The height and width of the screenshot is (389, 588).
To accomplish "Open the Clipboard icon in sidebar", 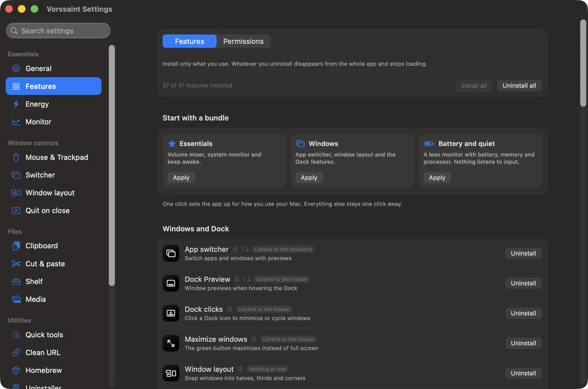I will (16, 246).
